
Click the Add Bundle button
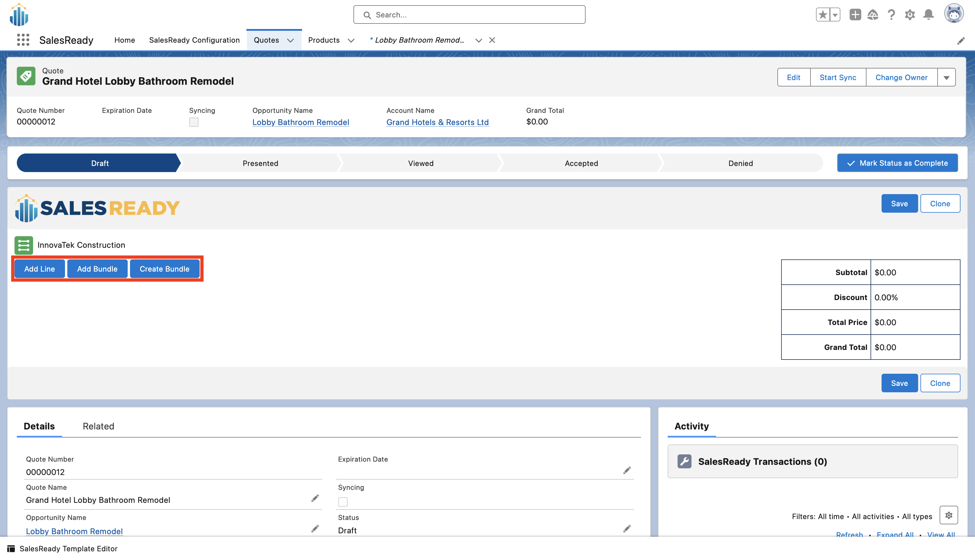[x=97, y=269]
